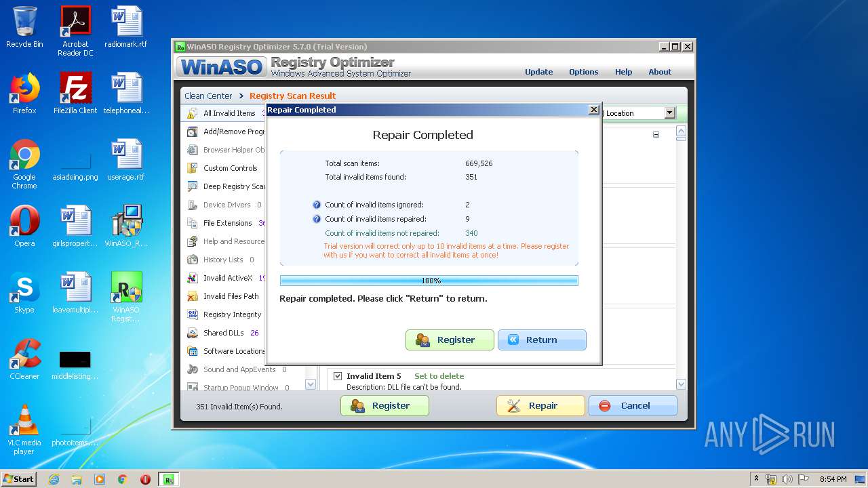Viewport: 868px width, 488px height.
Task: Show hidden system tray icons
Action: [756, 479]
